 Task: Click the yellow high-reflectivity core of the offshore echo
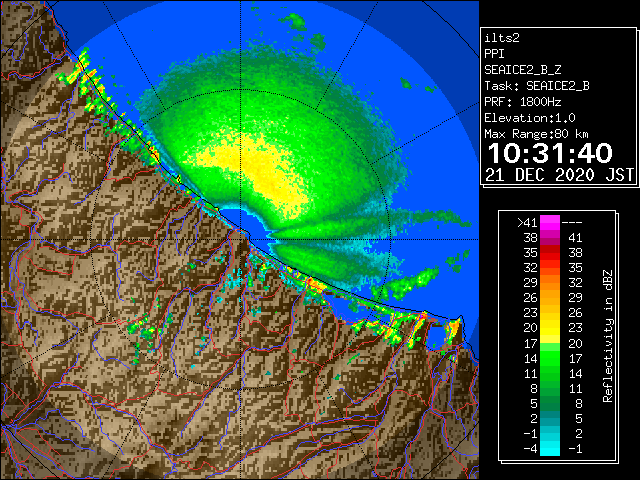pos(261,169)
